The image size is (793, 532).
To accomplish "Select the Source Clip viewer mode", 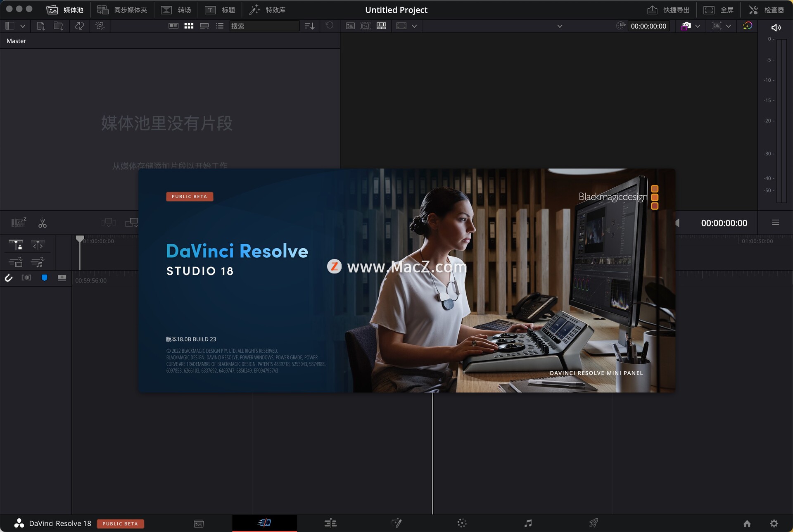I will [350, 26].
